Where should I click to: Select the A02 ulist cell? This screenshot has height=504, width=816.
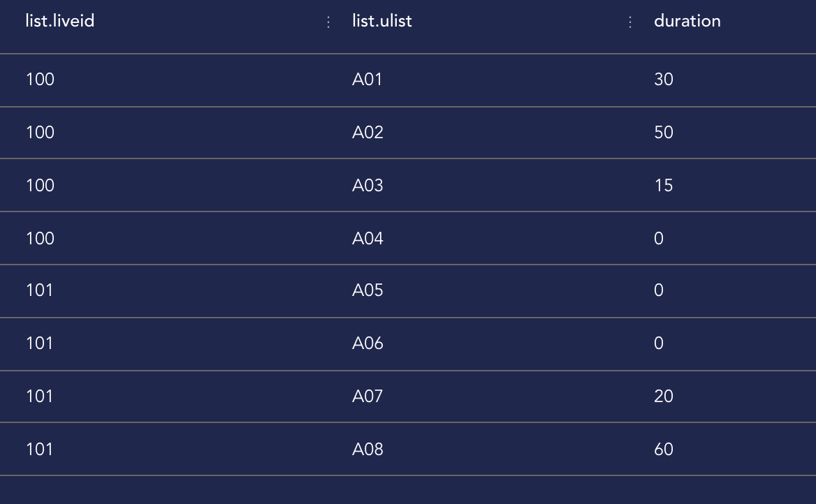pos(367,133)
